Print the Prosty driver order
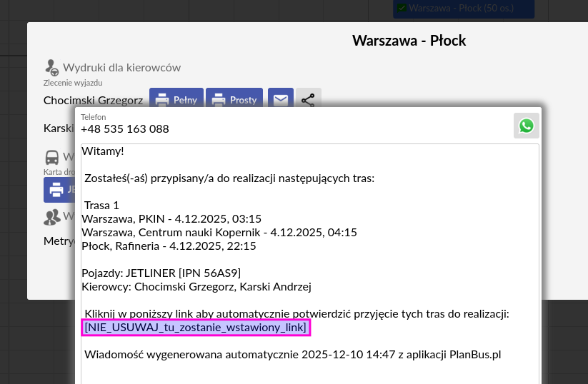Screen dimensions: 588x384 pos(234,100)
